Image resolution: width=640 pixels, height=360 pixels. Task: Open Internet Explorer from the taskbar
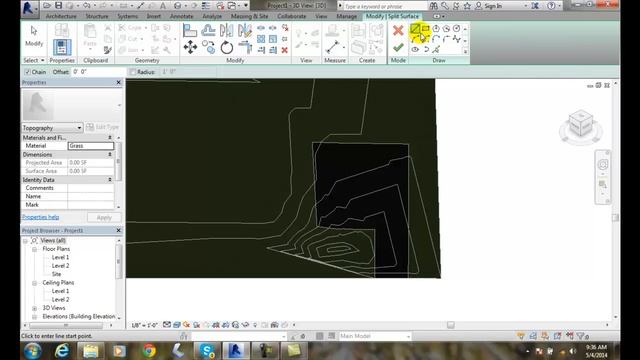click(x=62, y=351)
